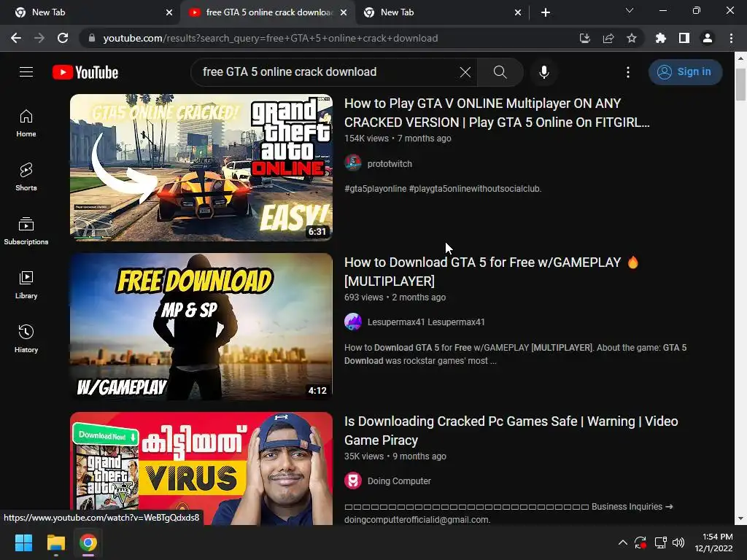Open a new browser tab
The image size is (747, 560).
click(546, 12)
